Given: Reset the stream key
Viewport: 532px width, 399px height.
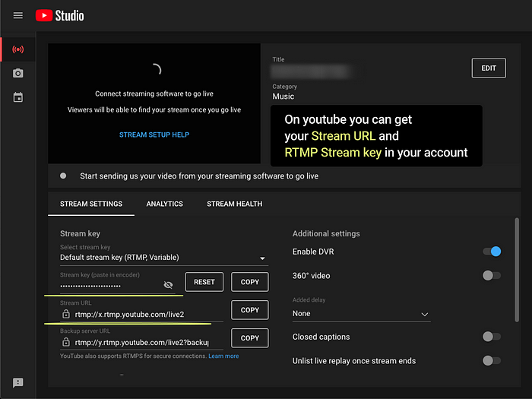Looking at the screenshot, I should point(204,282).
